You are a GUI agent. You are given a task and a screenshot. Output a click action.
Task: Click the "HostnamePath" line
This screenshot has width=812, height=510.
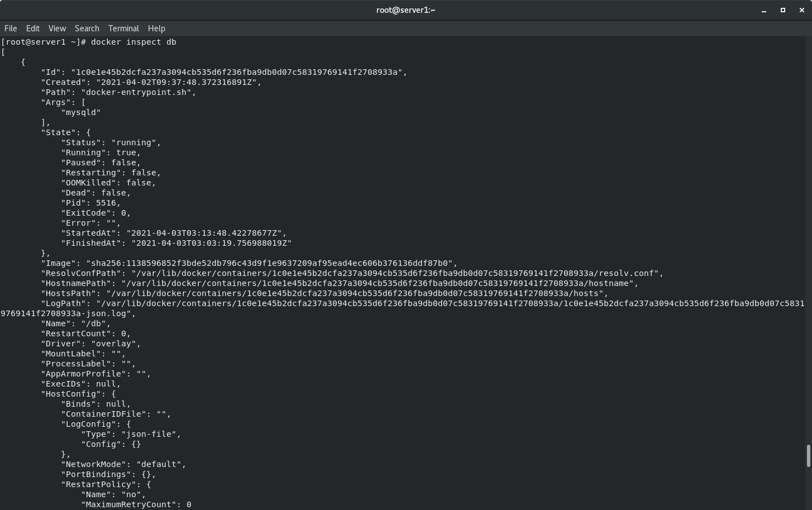click(340, 283)
